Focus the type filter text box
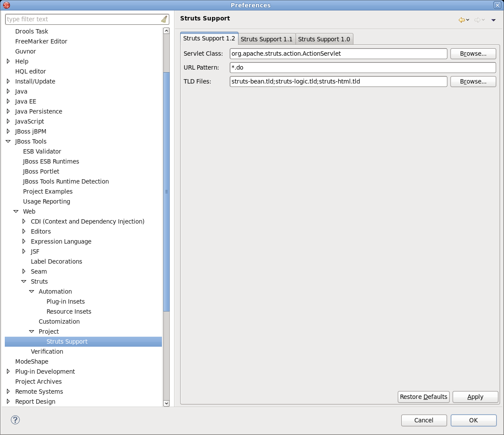This screenshot has height=435, width=504. tap(83, 19)
